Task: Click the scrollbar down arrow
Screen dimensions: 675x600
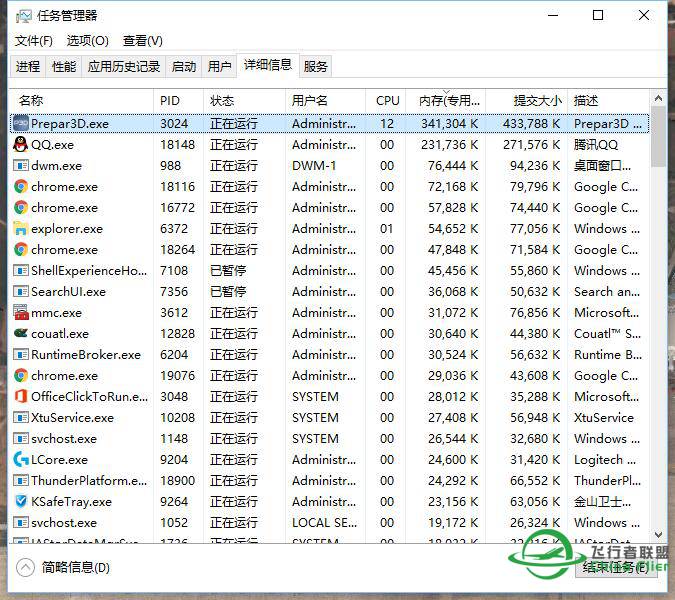Action: point(658,534)
